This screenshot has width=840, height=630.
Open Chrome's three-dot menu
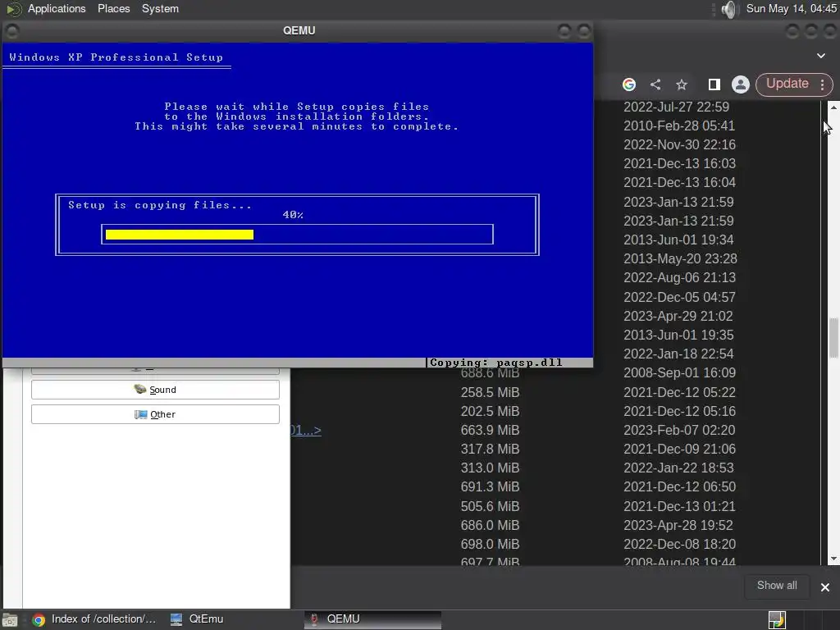pos(822,84)
